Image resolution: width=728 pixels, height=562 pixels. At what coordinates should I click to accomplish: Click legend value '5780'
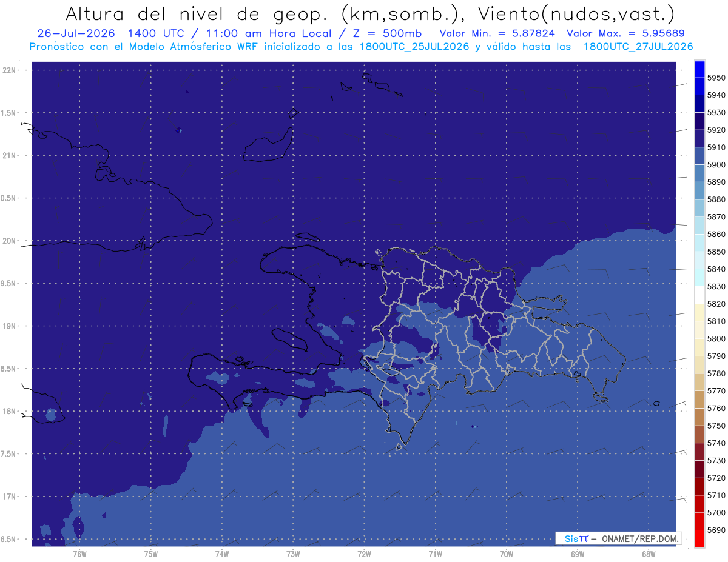pos(716,373)
